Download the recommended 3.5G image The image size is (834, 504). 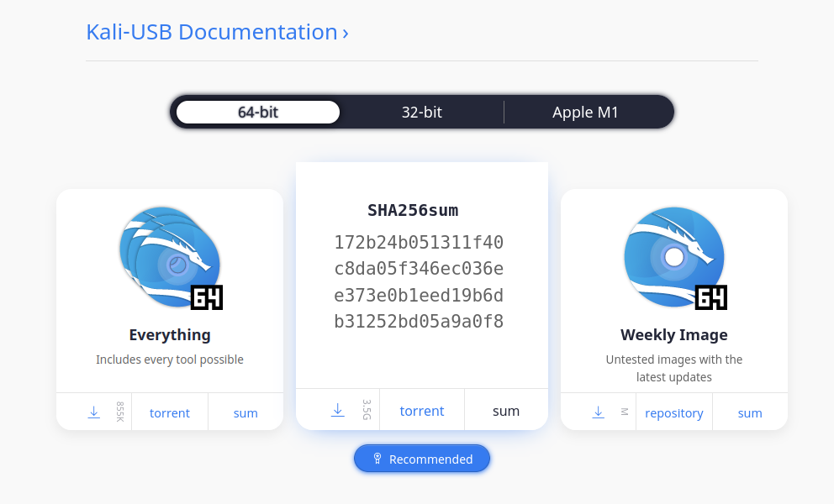tap(338, 410)
